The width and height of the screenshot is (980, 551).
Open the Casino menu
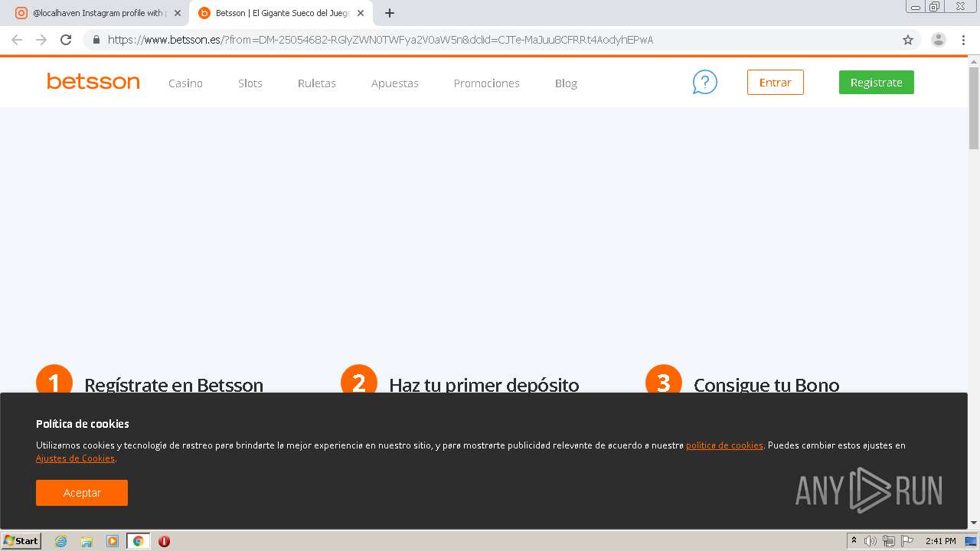click(x=185, y=83)
